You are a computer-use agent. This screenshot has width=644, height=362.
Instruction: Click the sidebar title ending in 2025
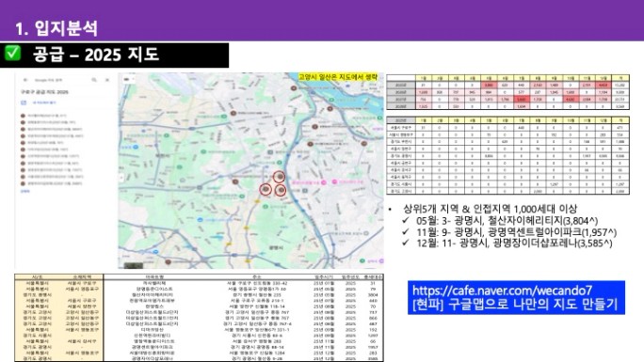(x=45, y=92)
